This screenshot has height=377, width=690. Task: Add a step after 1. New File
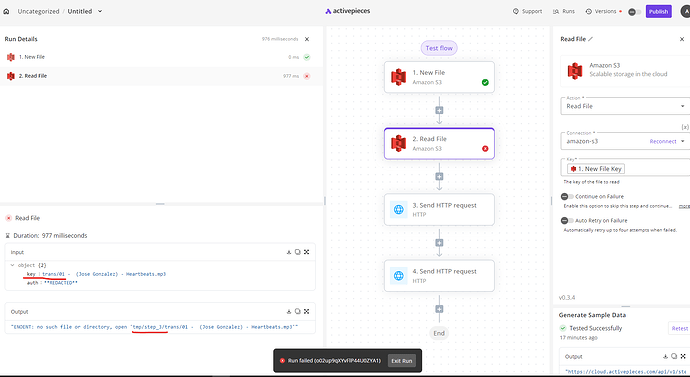[x=439, y=110]
